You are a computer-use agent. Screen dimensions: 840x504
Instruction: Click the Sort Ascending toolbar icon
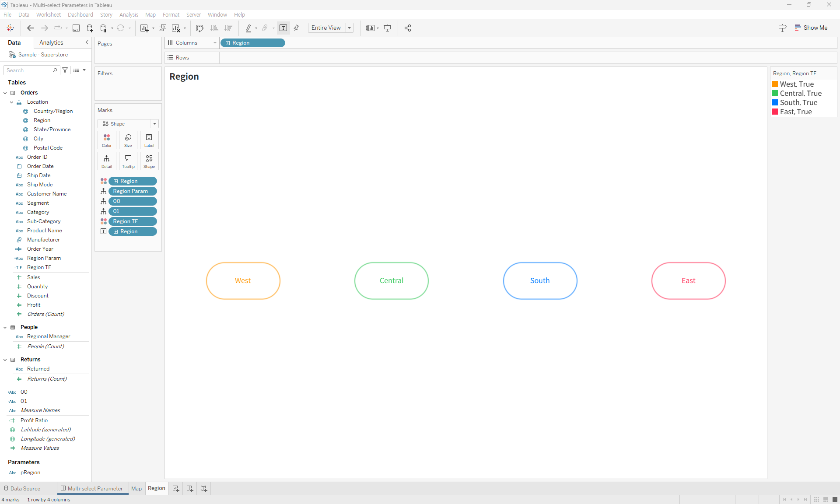214,28
